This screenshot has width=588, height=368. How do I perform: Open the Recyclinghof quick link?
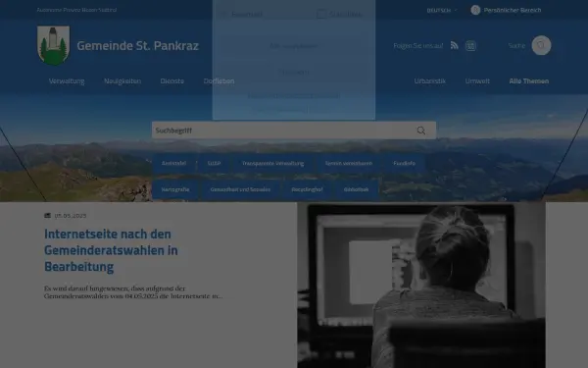coord(307,189)
